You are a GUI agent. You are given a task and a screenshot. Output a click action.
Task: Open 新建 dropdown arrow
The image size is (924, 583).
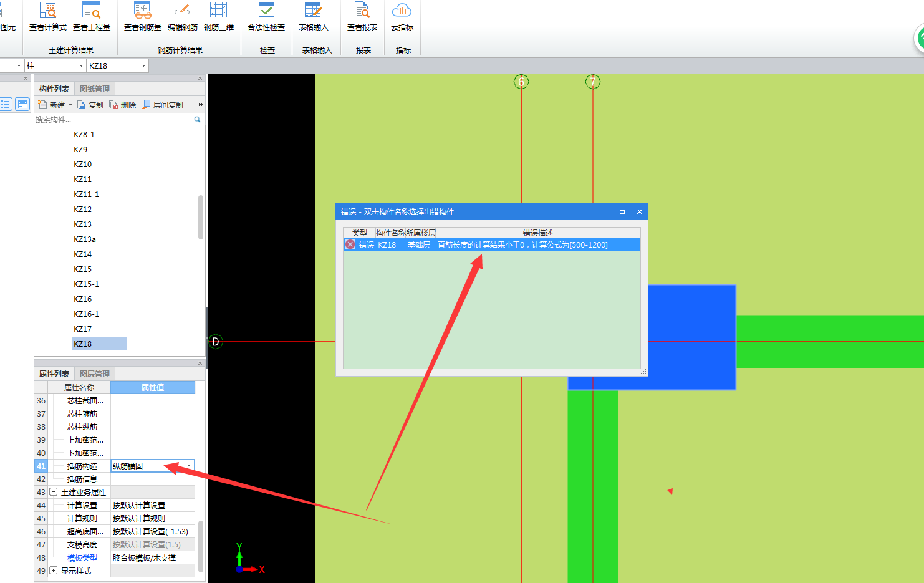point(70,105)
